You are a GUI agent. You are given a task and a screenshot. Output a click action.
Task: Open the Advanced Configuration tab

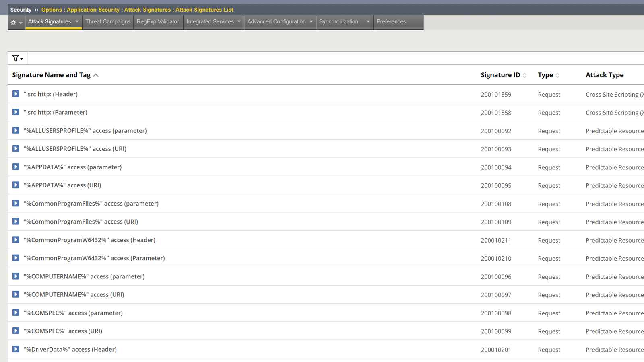[277, 22]
